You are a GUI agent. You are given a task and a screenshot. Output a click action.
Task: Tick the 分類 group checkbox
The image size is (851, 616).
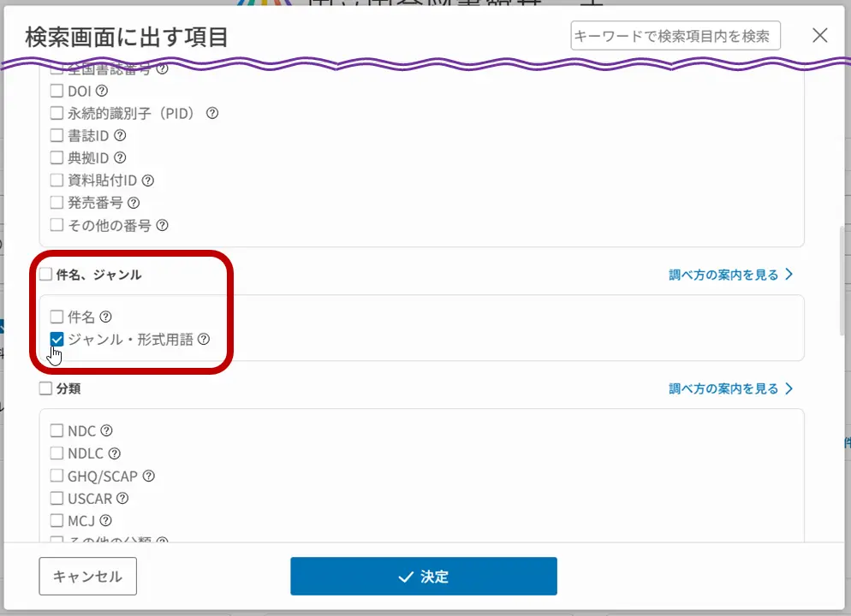point(45,388)
